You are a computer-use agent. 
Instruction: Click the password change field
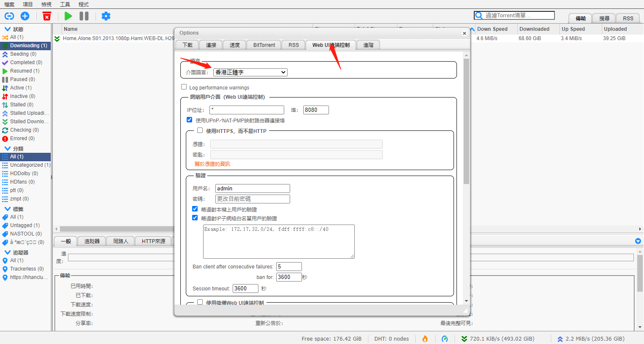pyautogui.click(x=253, y=199)
